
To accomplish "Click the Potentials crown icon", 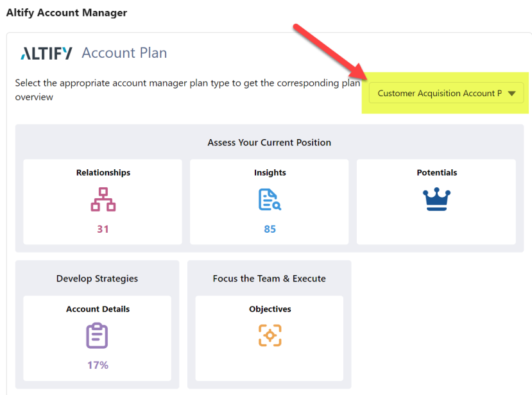I will [436, 199].
